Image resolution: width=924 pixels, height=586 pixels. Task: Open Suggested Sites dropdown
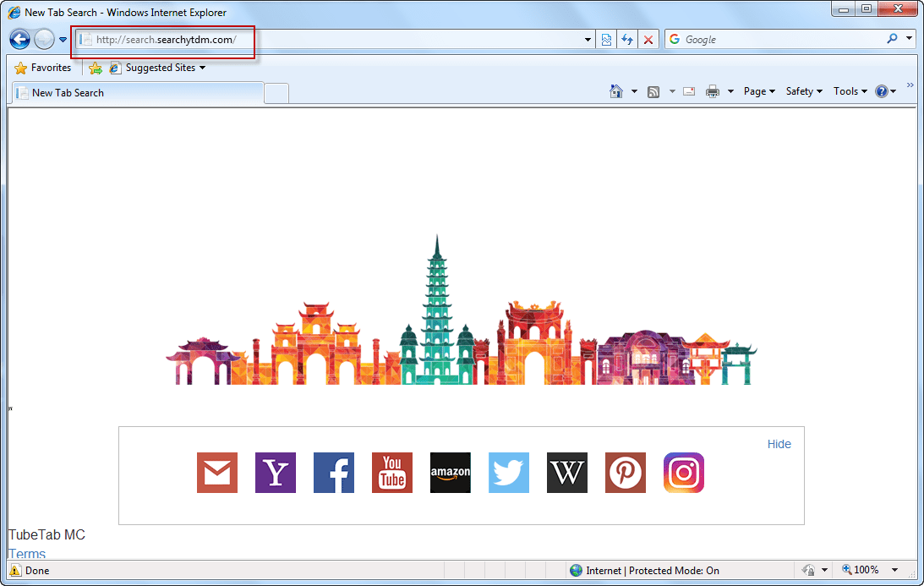[x=158, y=68]
